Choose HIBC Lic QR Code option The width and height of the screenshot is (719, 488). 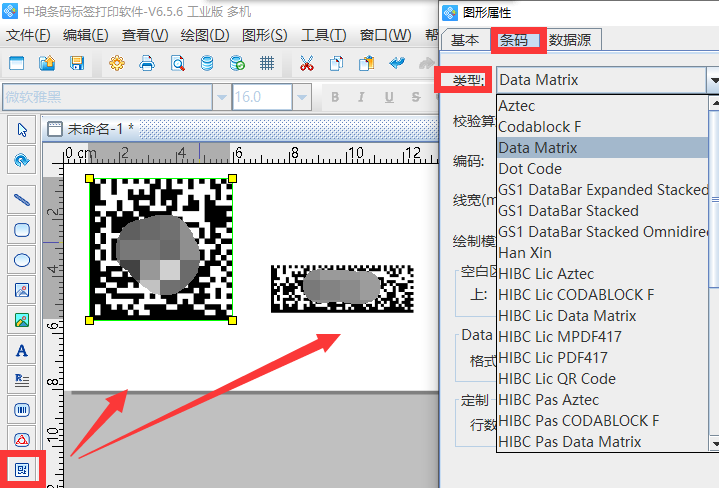tap(603, 379)
